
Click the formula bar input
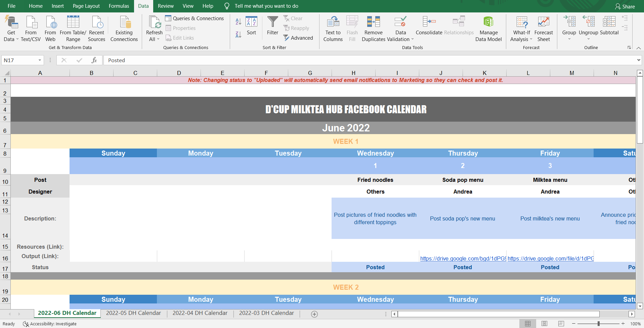tap(370, 60)
